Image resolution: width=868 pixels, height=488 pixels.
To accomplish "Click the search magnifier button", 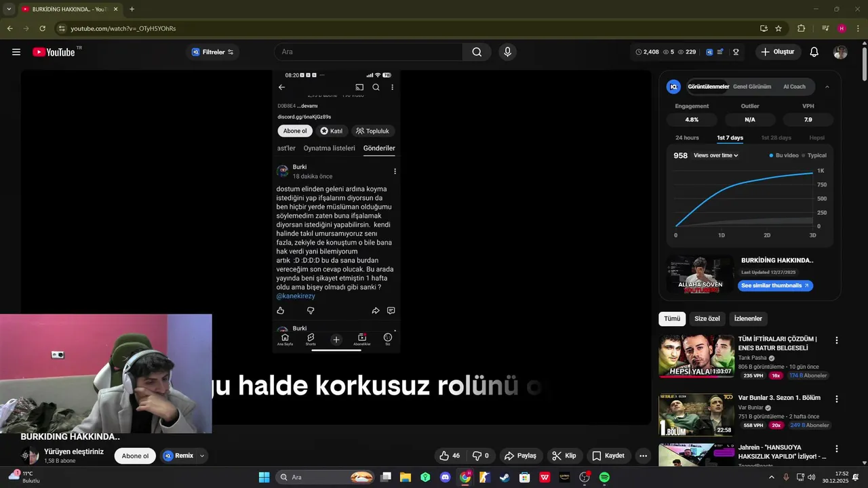I will [477, 52].
